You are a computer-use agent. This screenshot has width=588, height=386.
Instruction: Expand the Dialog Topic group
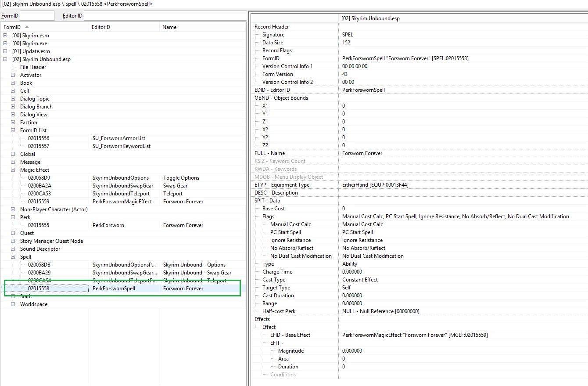(x=13, y=99)
